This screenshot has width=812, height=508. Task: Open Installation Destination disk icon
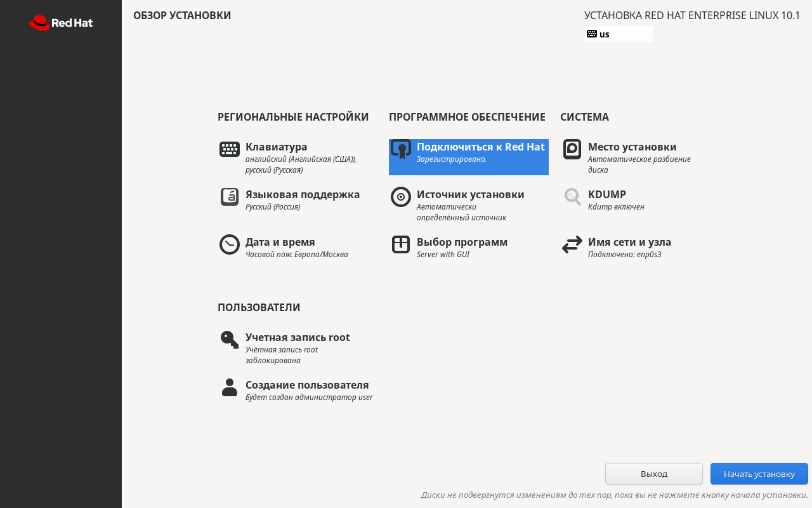tap(572, 149)
